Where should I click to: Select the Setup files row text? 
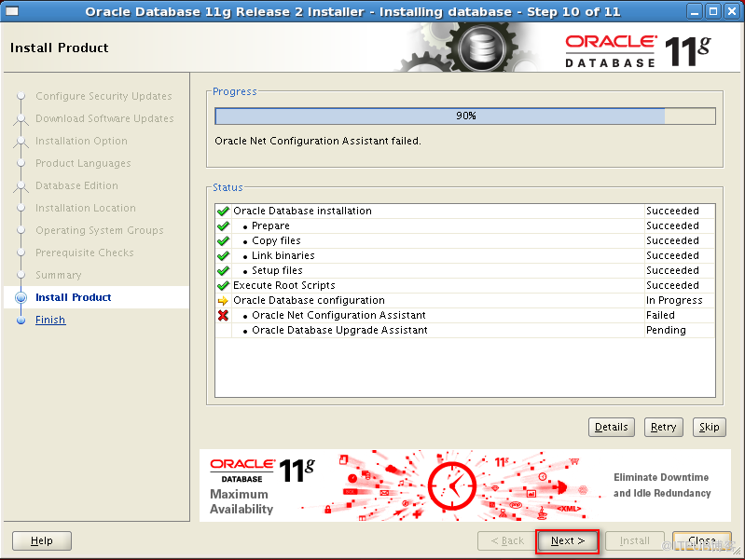277,271
